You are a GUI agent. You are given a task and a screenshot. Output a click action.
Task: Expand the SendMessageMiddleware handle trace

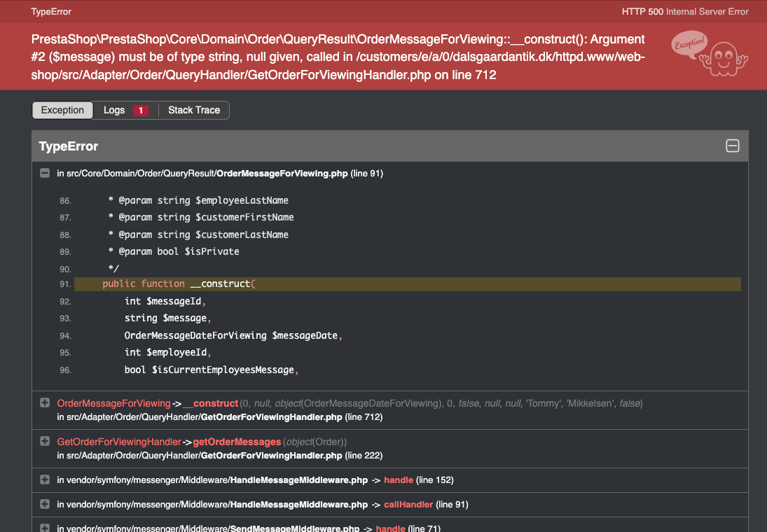(x=45, y=528)
